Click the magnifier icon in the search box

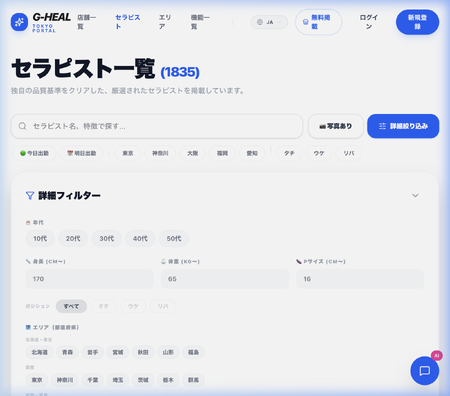pos(22,126)
